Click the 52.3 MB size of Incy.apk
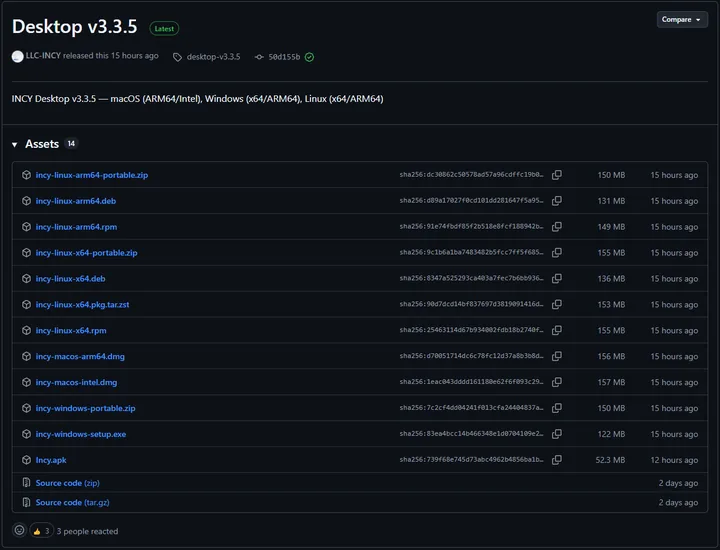The height and width of the screenshot is (550, 720). tap(610, 460)
